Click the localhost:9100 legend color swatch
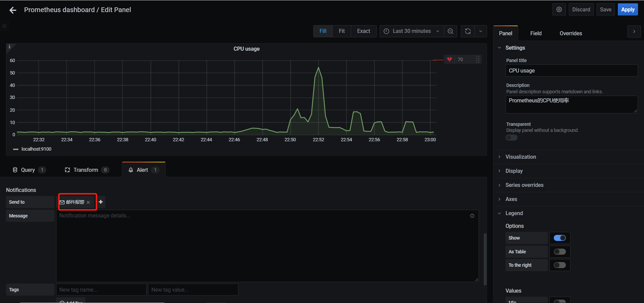Viewport: 644px width, 303px height. 15,149
